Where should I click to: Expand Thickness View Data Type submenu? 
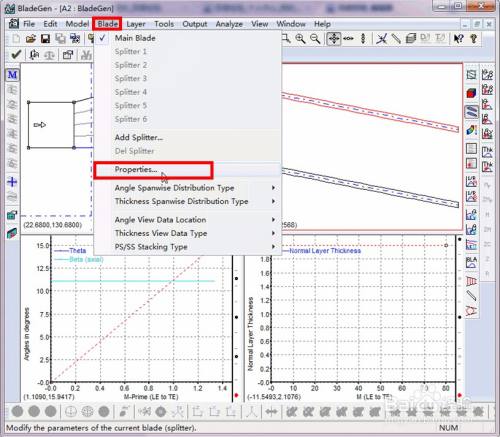pos(187,233)
